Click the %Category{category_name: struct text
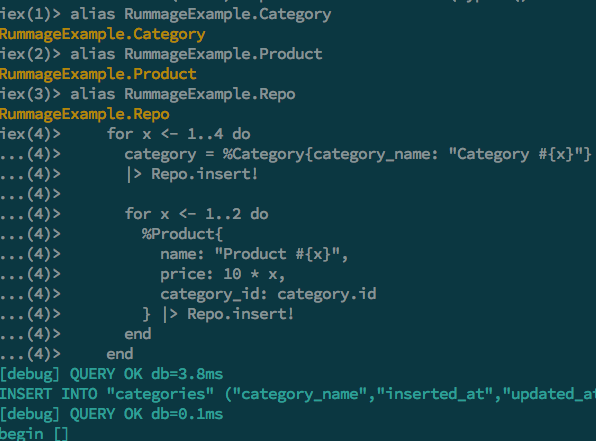 (330, 154)
